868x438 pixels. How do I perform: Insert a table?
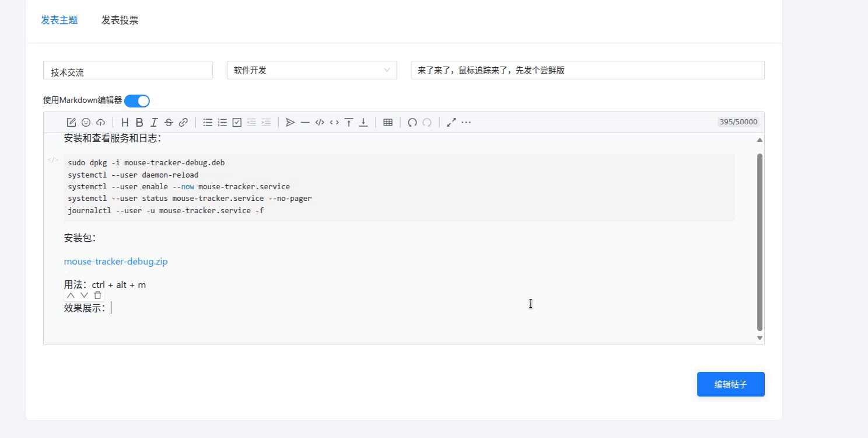[388, 123]
